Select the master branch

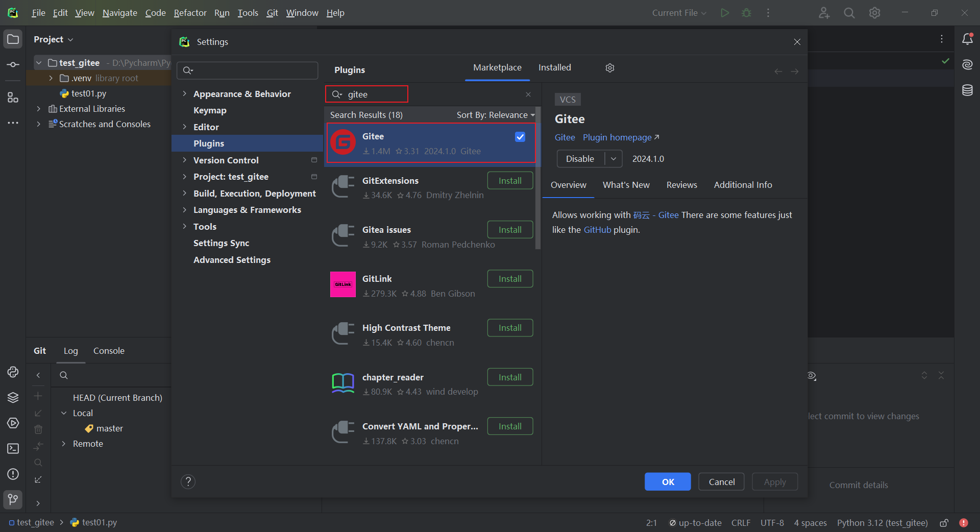(110, 428)
